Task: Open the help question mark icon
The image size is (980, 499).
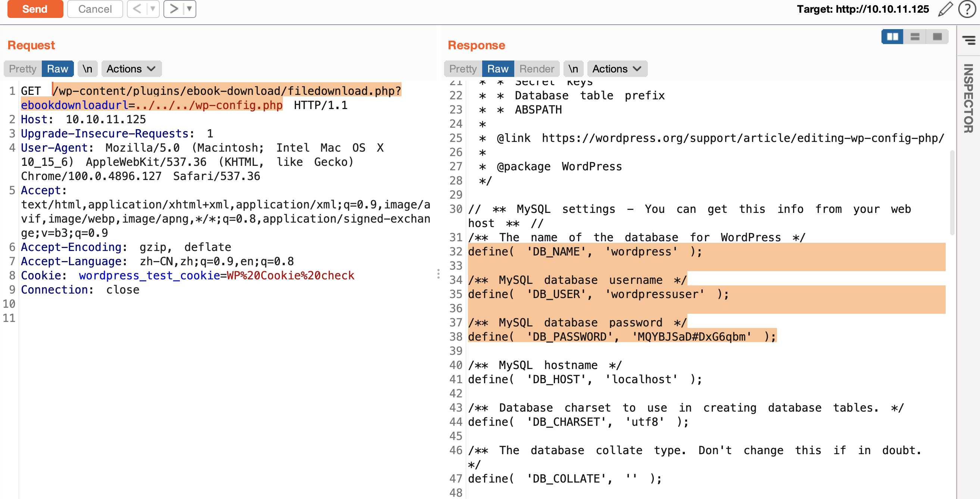Action: point(967,9)
